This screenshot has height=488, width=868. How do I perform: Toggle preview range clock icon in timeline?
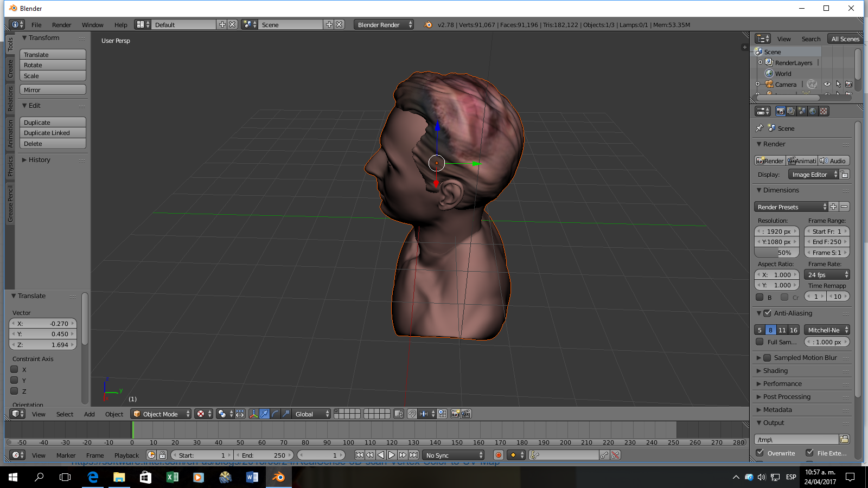tap(151, 455)
